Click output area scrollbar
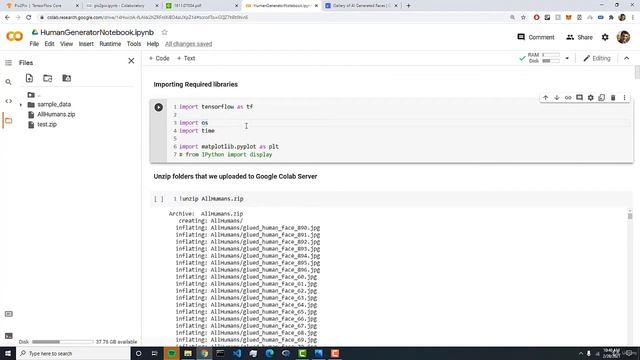 (x=630, y=216)
